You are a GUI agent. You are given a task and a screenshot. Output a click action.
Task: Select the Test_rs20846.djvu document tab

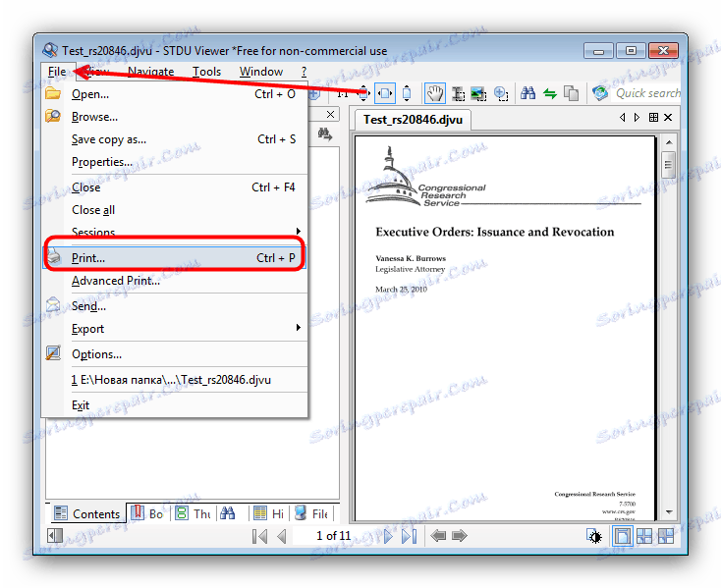tap(413, 120)
